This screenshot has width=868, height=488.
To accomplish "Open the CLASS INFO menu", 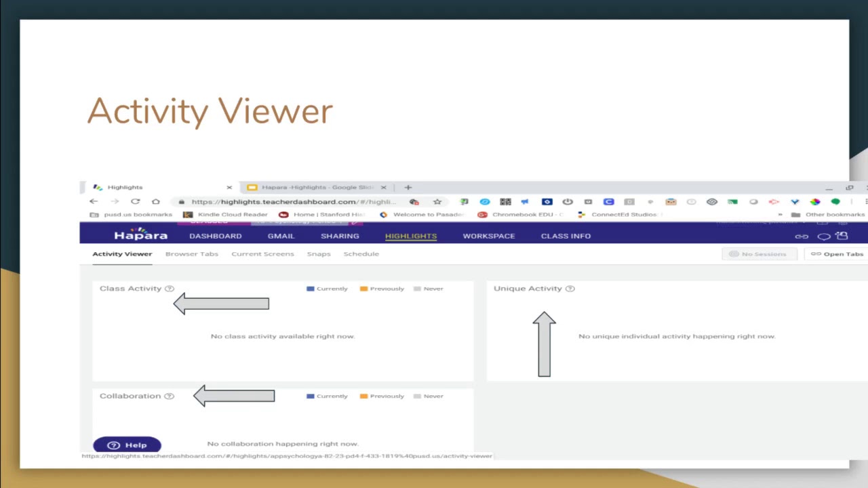I will (x=566, y=236).
